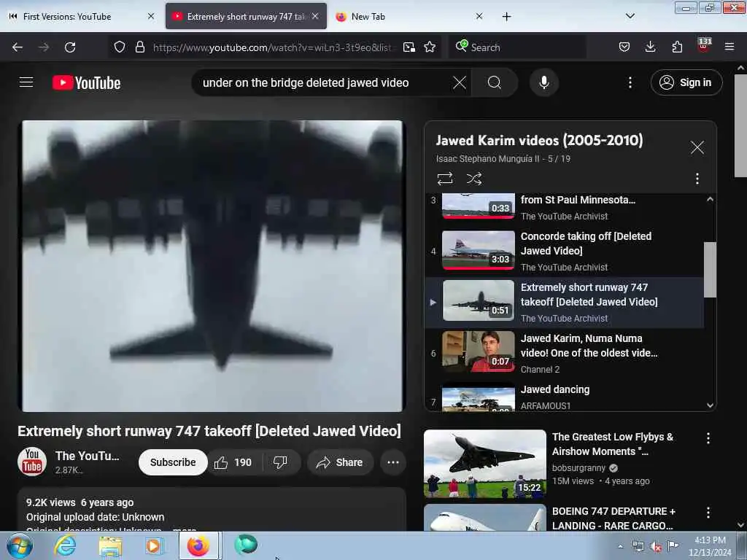This screenshot has height=560, width=747.
Task: Go back with the browser back arrow
Action: [18, 47]
